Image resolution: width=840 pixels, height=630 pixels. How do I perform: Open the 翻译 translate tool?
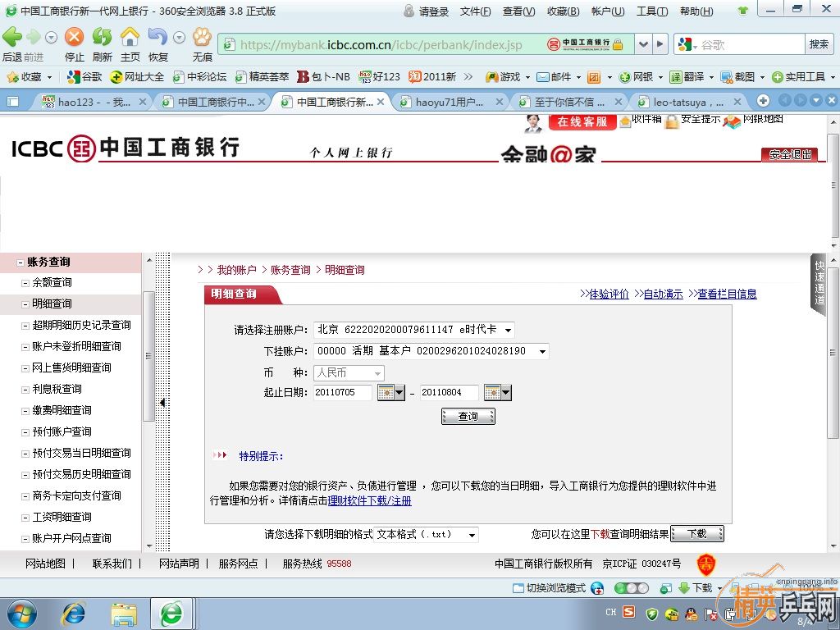[x=687, y=77]
